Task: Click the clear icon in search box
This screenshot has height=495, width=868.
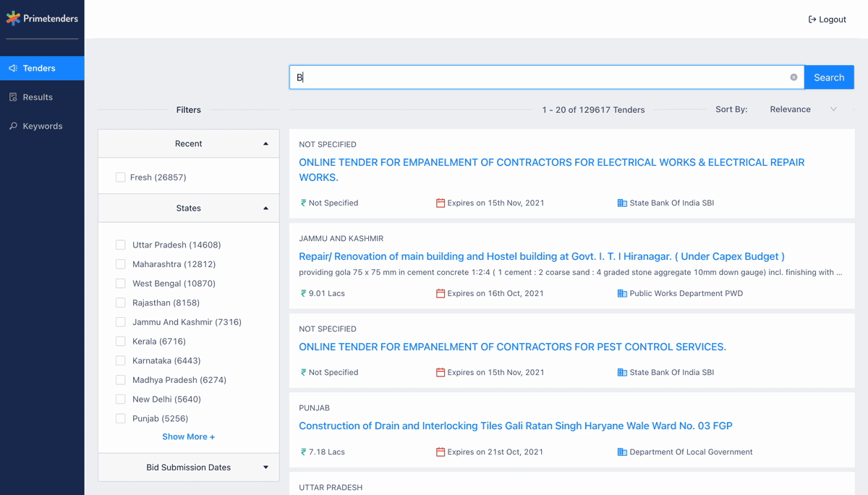Action: (x=793, y=77)
